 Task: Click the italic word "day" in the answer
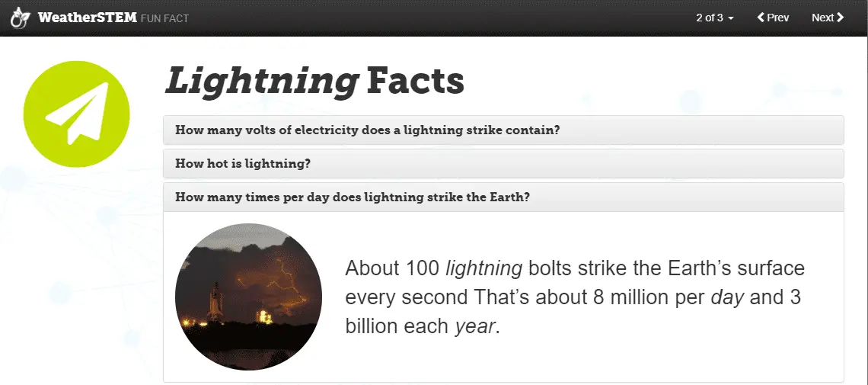coord(727,297)
